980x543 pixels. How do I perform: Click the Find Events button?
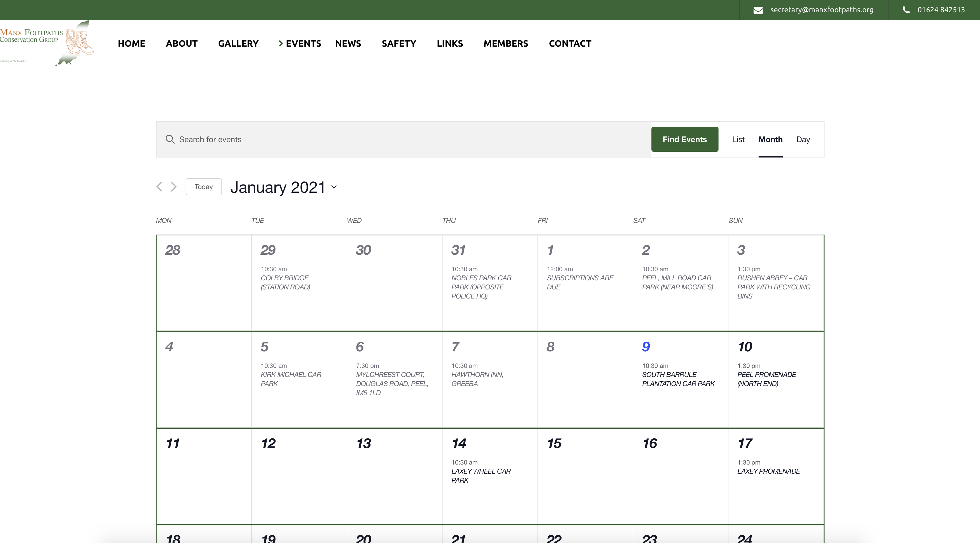pos(685,139)
